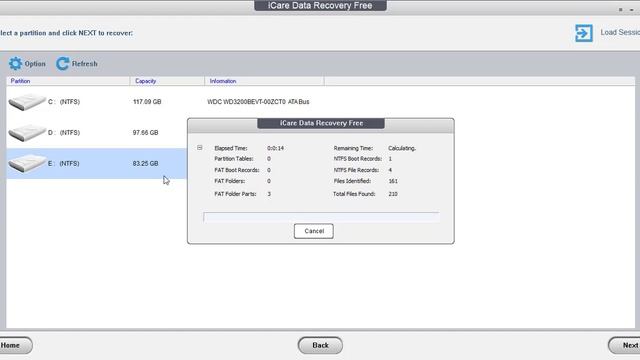Click the Files Identified label
This screenshot has height=360, width=640.
tap(352, 181)
